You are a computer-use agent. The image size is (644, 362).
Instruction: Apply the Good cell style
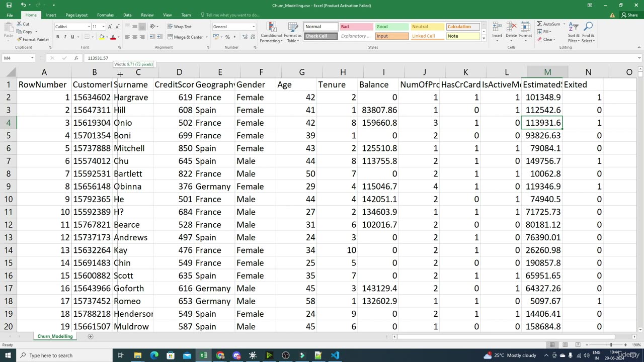(392, 27)
